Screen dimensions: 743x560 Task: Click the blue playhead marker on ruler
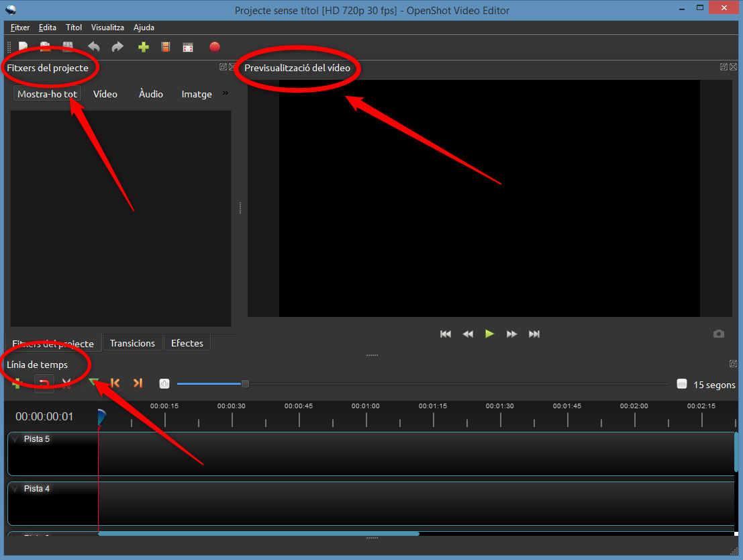[x=101, y=417]
